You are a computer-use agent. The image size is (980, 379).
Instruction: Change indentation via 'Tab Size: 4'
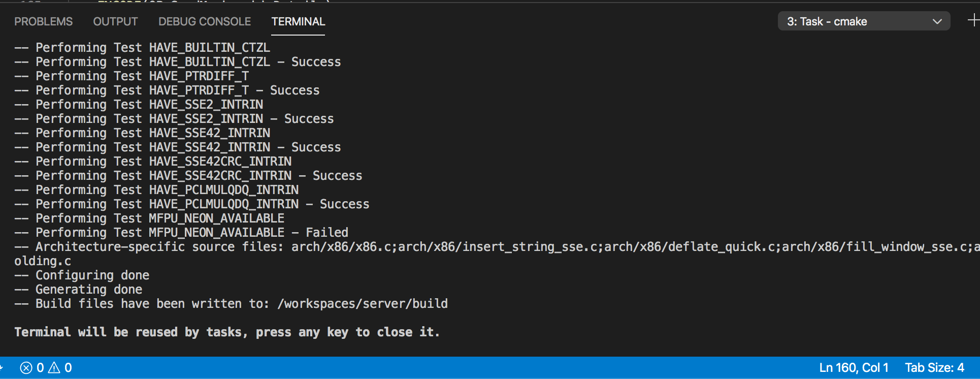[934, 368]
